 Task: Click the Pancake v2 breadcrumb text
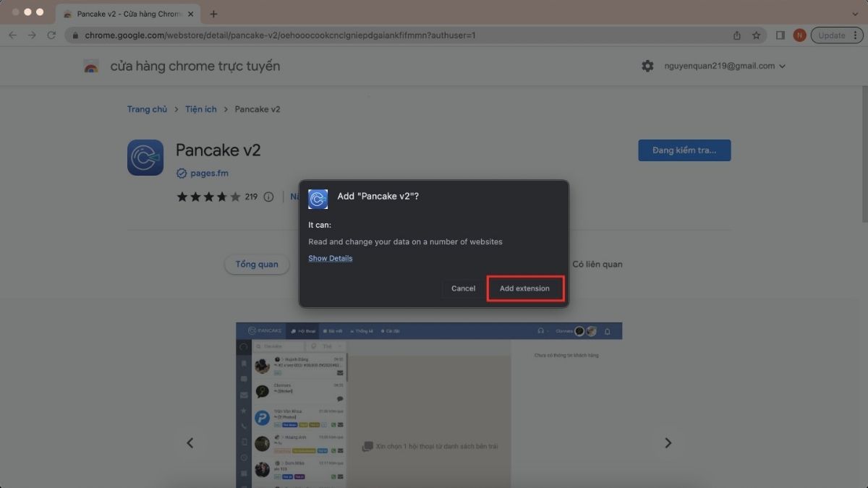(258, 109)
